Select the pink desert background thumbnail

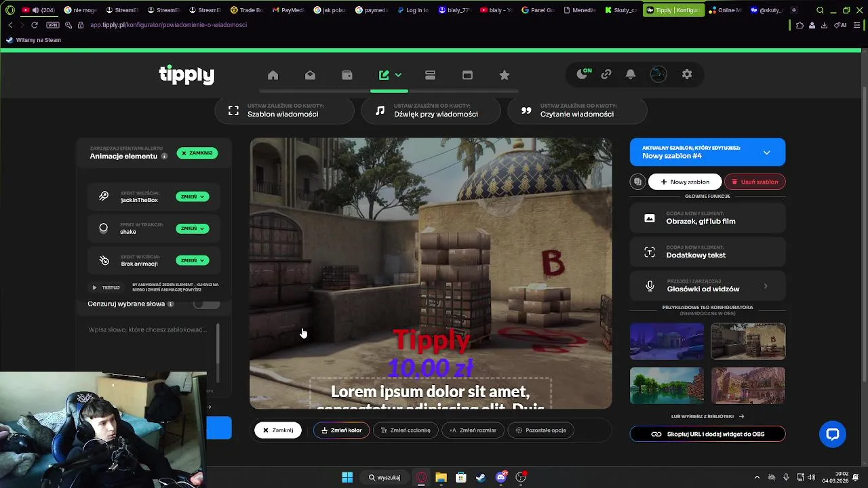tap(748, 386)
